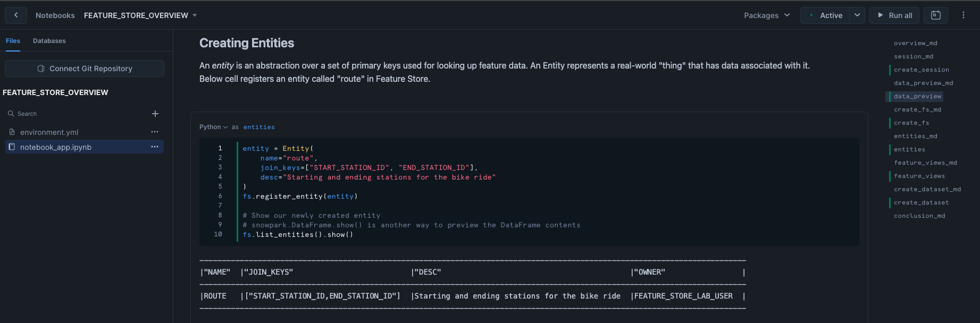Click the plus icon to add file
The height and width of the screenshot is (323, 980).
(155, 114)
